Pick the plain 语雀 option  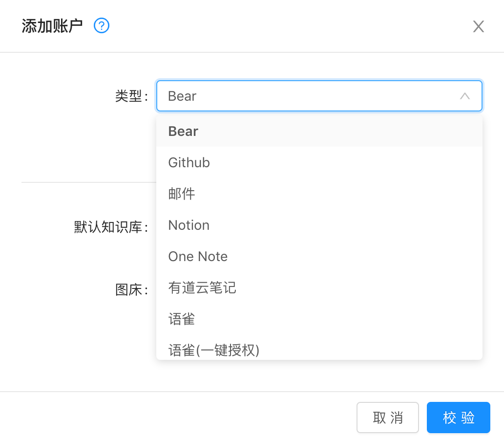pyautogui.click(x=182, y=319)
